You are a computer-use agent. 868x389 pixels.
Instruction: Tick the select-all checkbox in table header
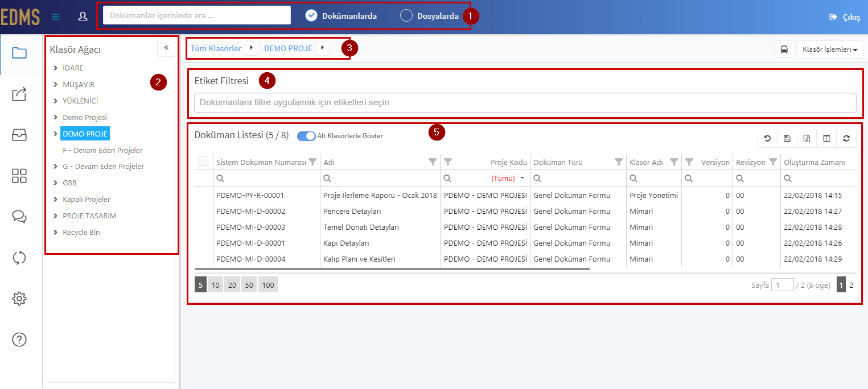coord(203,162)
